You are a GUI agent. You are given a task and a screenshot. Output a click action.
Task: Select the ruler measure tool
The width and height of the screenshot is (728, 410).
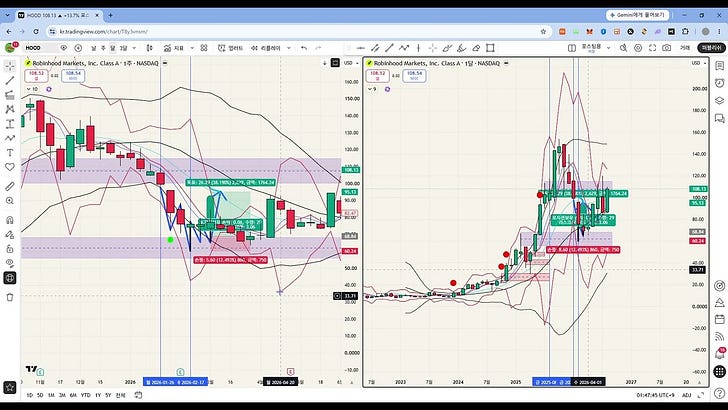(10, 186)
